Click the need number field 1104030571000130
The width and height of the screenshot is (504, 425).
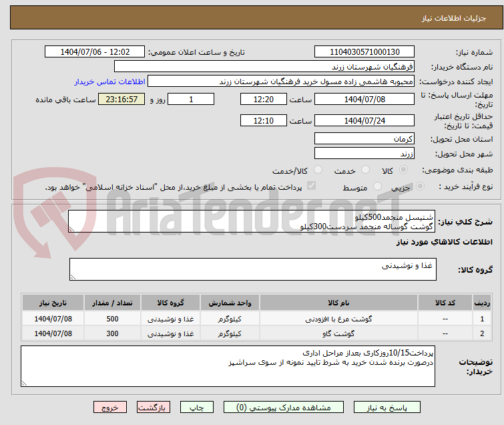click(x=364, y=52)
